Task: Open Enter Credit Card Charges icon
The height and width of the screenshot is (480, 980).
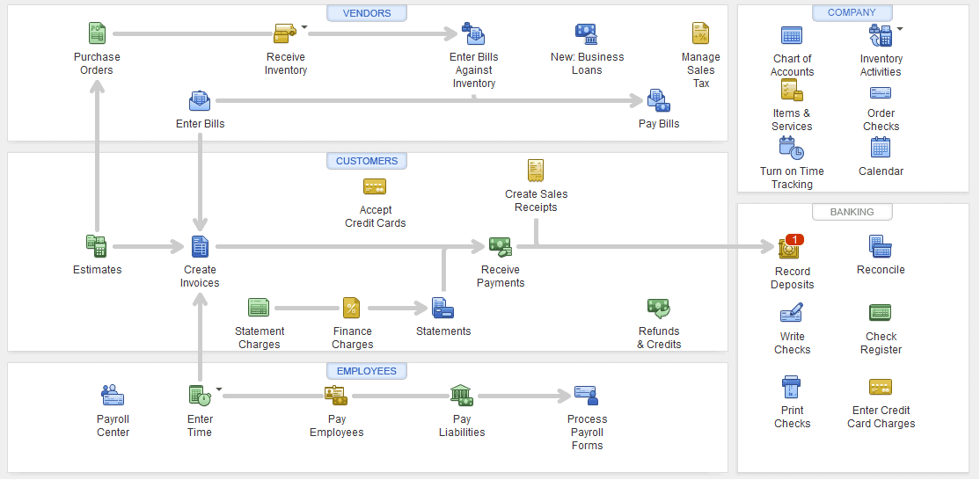Action: (881, 387)
